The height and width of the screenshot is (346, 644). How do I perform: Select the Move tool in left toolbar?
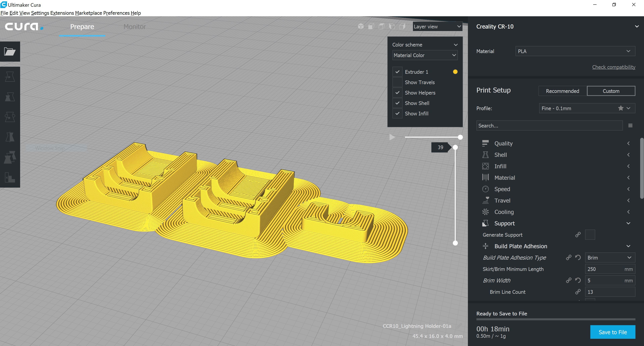(x=10, y=77)
